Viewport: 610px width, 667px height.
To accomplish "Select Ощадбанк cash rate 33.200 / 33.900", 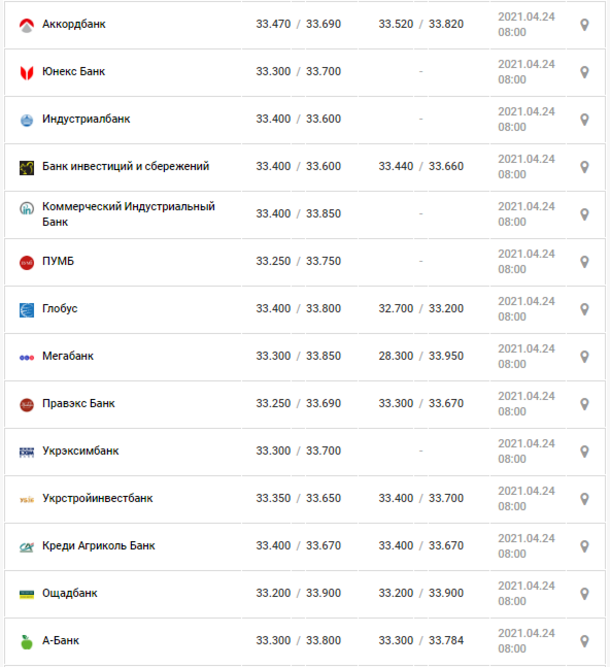I will (x=298, y=593).
